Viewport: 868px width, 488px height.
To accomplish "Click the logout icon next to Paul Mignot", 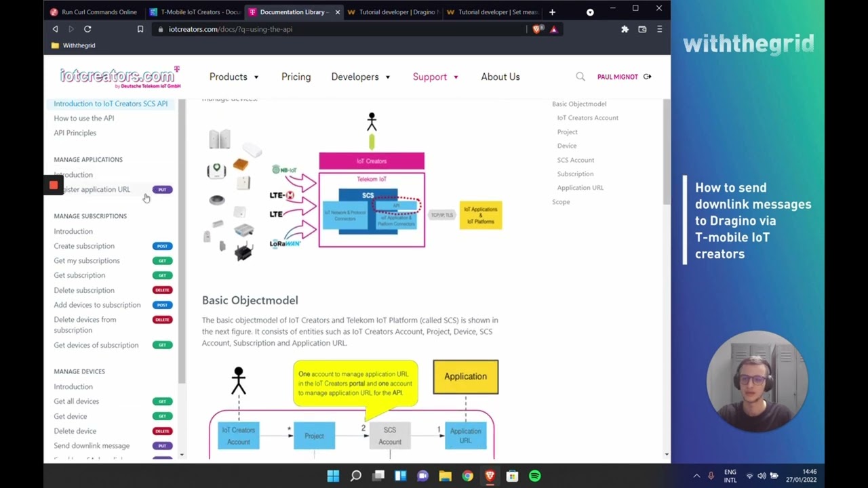I will [647, 77].
